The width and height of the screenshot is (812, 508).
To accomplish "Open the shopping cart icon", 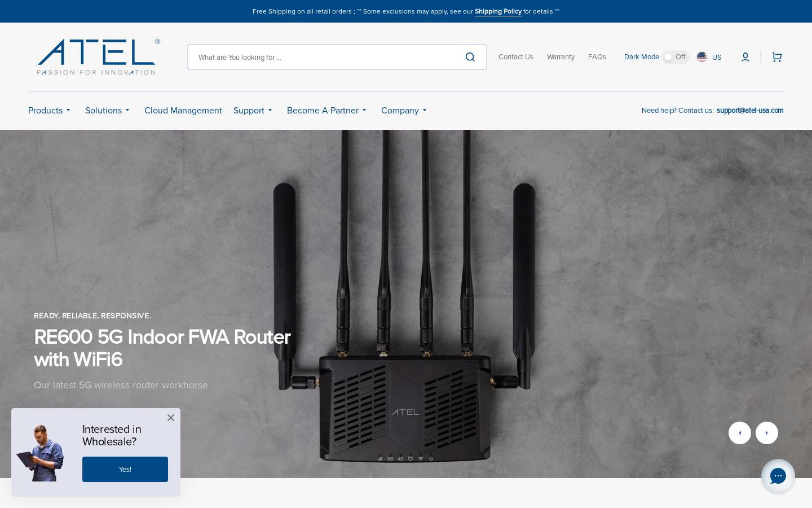I will click(777, 57).
